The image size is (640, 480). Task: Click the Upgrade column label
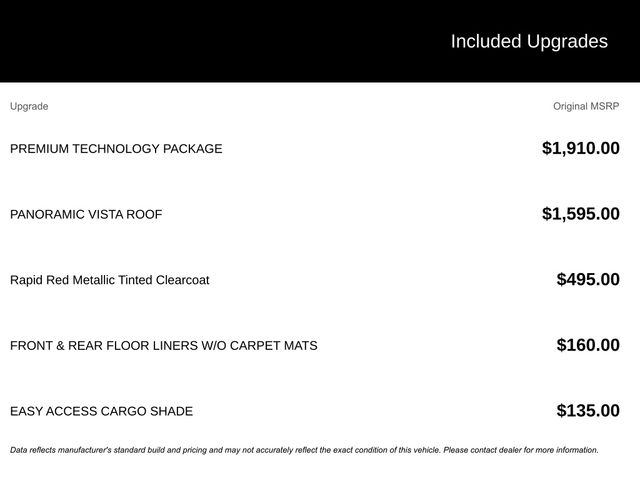pyautogui.click(x=29, y=106)
